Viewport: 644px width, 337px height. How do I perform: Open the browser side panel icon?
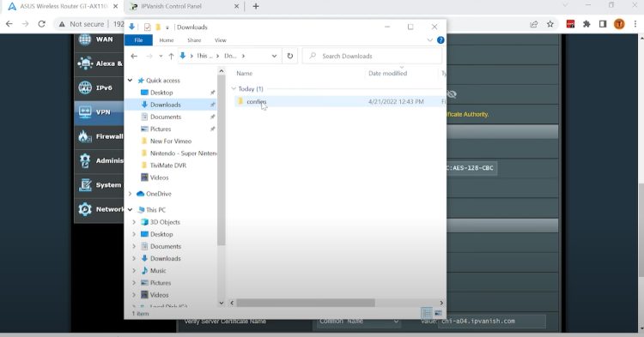click(603, 24)
